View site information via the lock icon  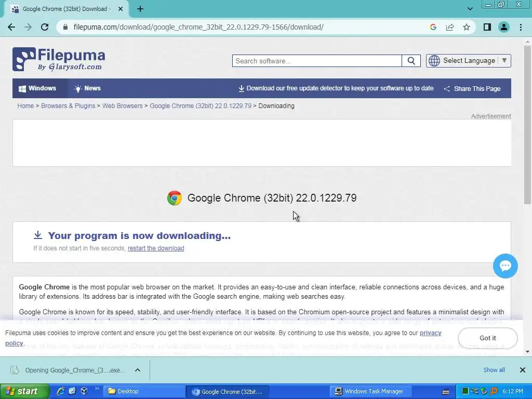coord(65,27)
